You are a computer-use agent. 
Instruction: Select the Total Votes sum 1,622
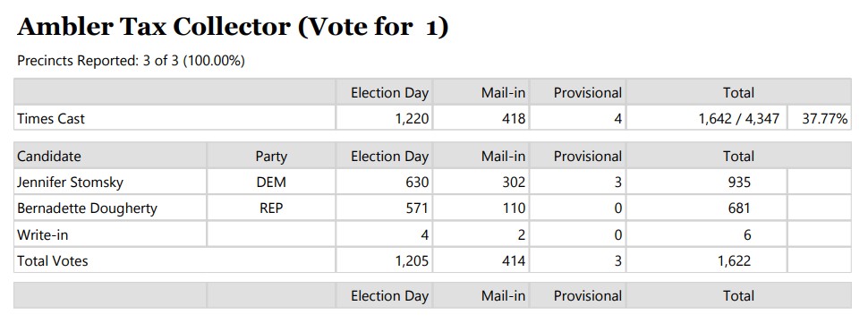pyautogui.click(x=735, y=260)
